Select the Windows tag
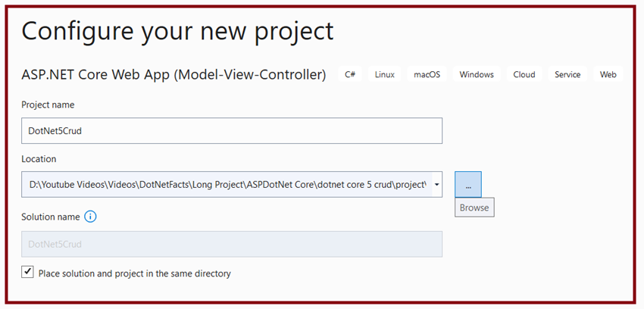 pyautogui.click(x=477, y=75)
